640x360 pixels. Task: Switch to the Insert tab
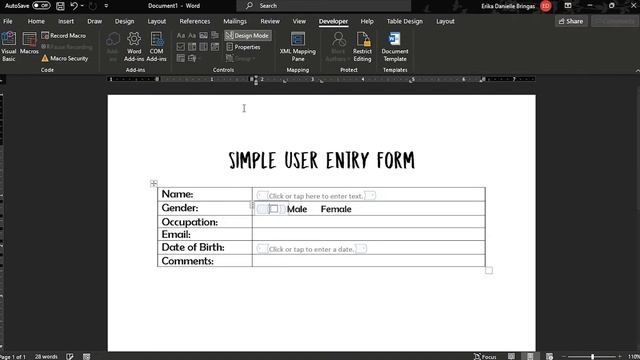point(66,21)
